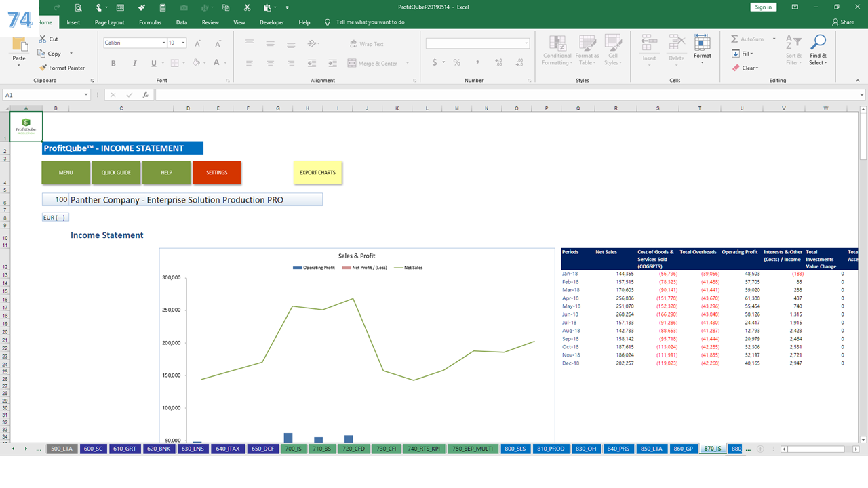Click the Name Box showing A1
868x488 pixels.
(47, 95)
